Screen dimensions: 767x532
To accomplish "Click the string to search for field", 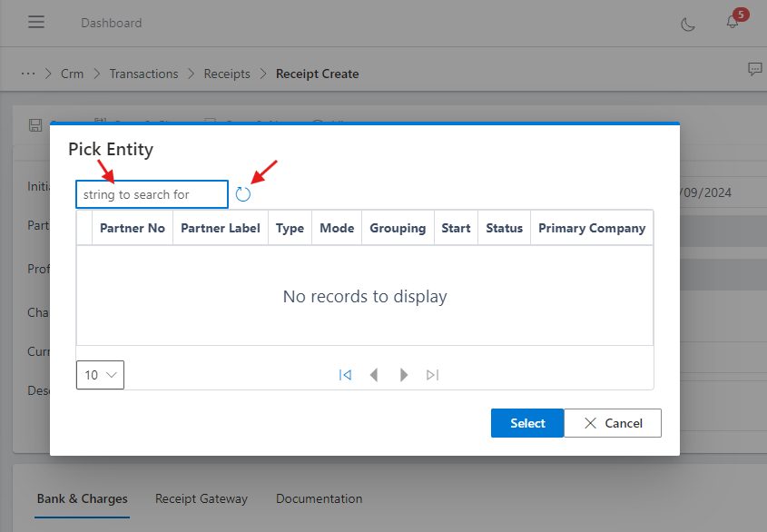I will tap(152, 193).
